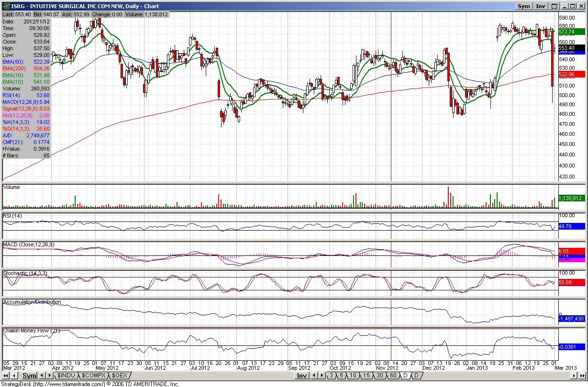588x387 pixels.
Task: Click the red 6.55 MACD signal label
Action: pos(571,251)
